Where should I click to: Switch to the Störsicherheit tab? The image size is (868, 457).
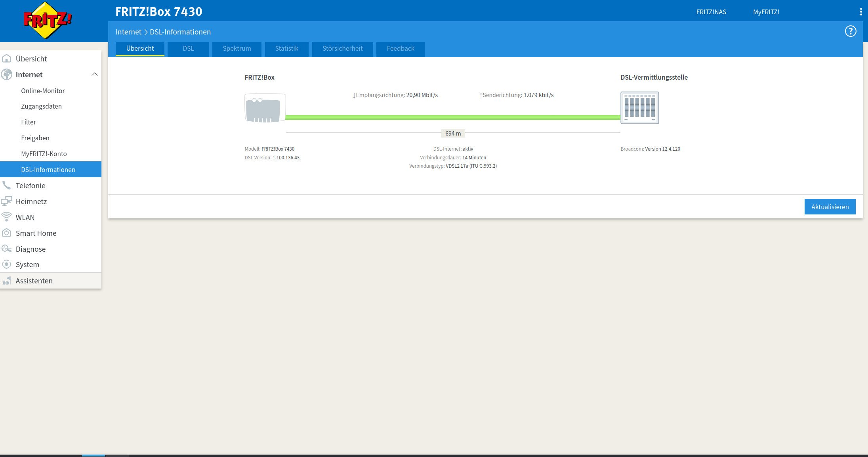[x=342, y=49]
